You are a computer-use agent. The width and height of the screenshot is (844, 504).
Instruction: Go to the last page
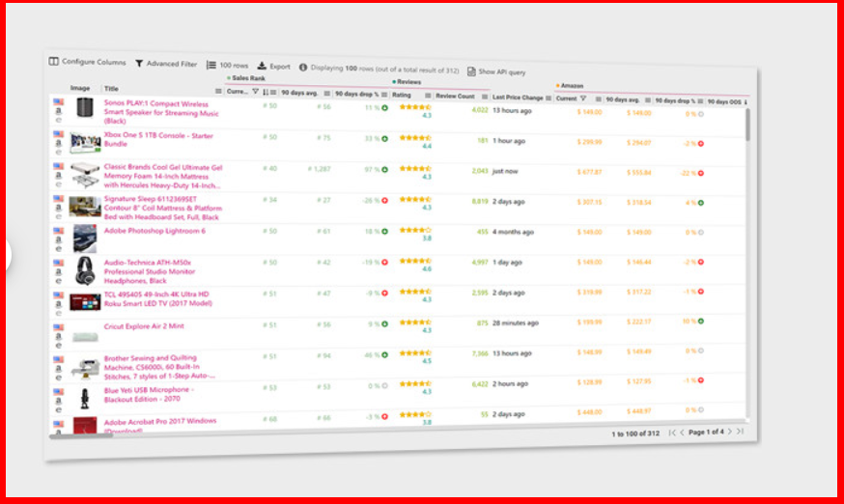point(740,432)
